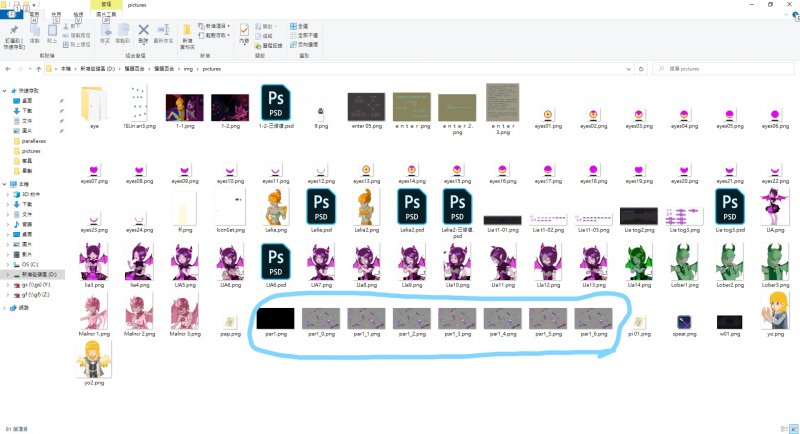Image resolution: width=800 pixels, height=434 pixels.
Task: Select the 1-1.png thumbnail
Action: click(x=184, y=107)
